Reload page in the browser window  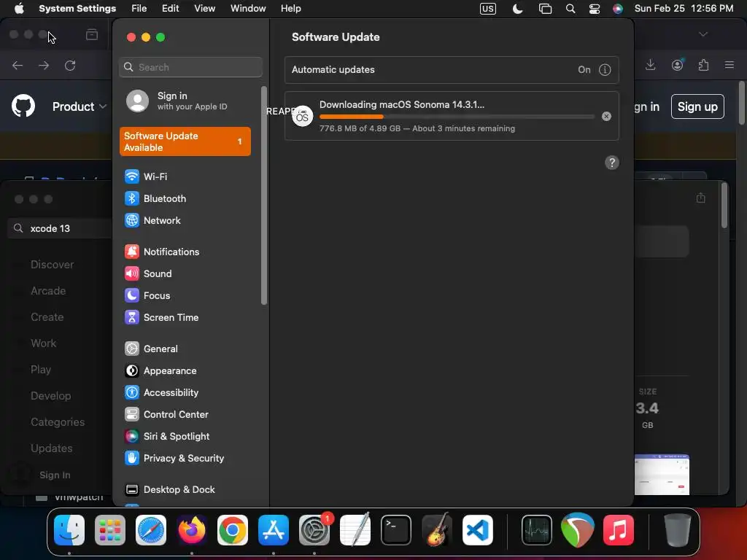click(x=70, y=66)
